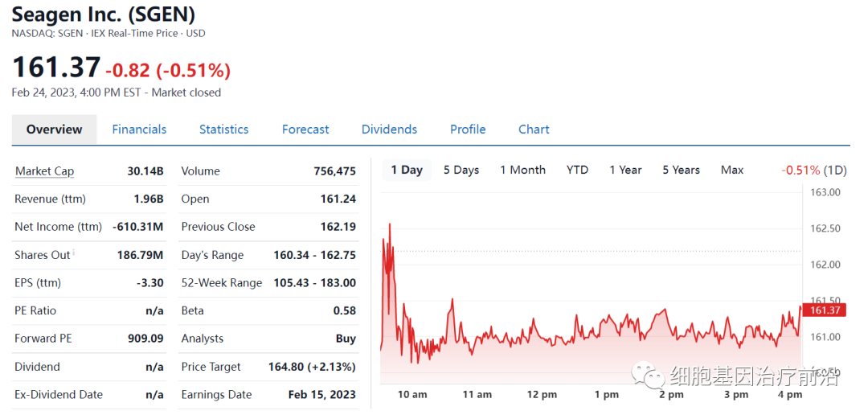Open the Forecast tab
Image resolution: width=868 pixels, height=415 pixels.
(x=305, y=129)
